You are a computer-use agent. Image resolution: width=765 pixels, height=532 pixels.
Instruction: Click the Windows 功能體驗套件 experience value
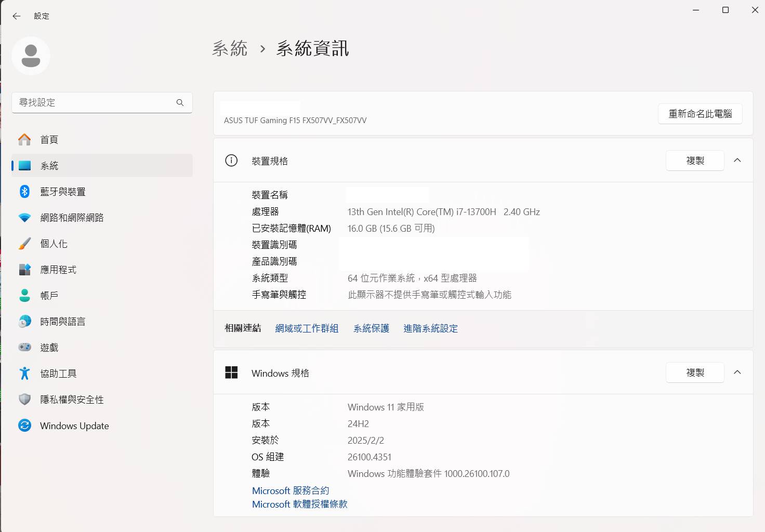[x=429, y=474]
